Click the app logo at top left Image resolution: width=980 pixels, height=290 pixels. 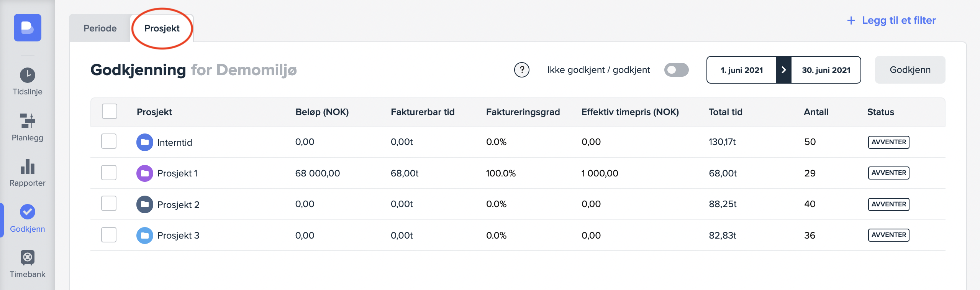[x=28, y=28]
